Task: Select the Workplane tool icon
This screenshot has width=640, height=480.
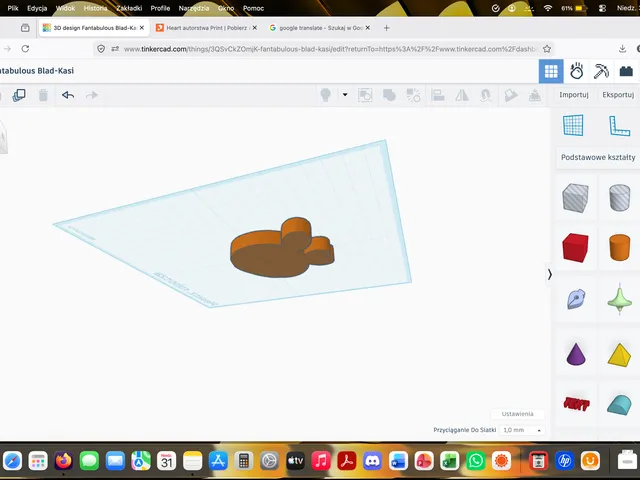Action: click(573, 125)
